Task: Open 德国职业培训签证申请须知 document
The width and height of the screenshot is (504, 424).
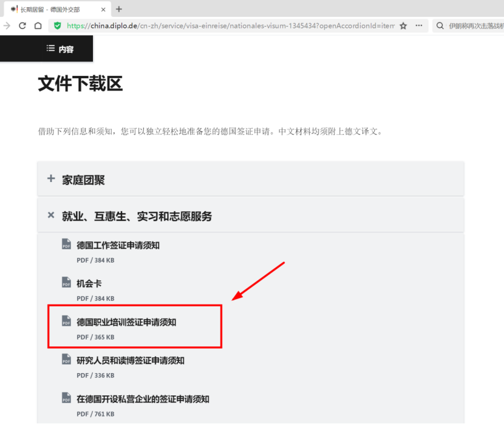Action: (126, 322)
